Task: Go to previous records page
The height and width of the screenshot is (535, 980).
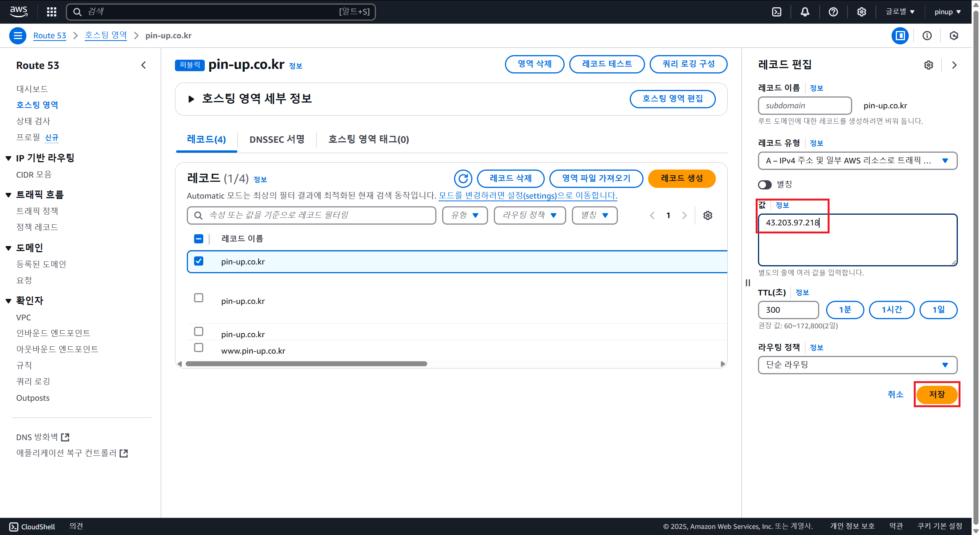Action: click(x=652, y=215)
